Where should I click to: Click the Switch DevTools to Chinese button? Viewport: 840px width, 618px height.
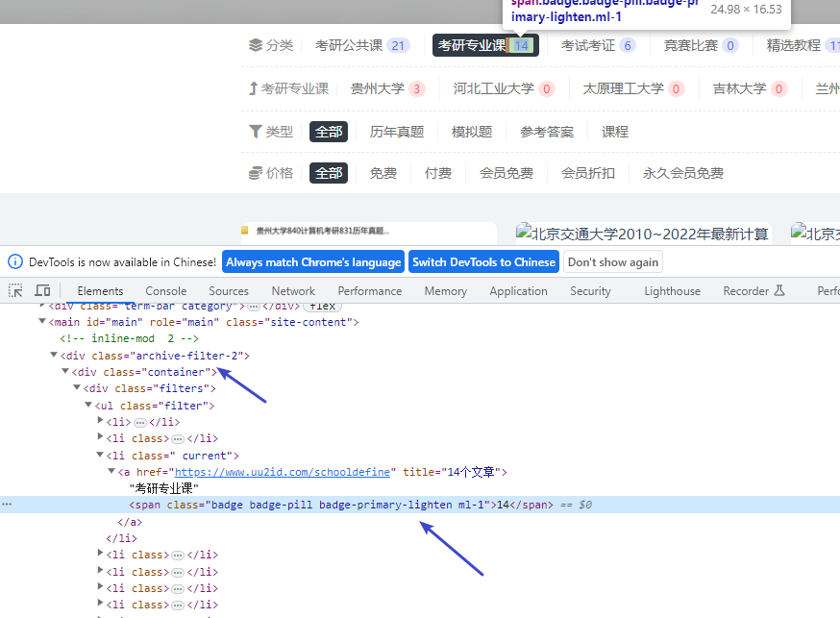(483, 261)
